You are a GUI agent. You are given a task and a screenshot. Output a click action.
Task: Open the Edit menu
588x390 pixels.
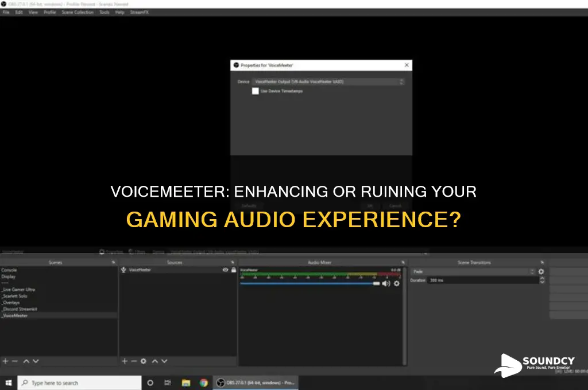[19, 13]
